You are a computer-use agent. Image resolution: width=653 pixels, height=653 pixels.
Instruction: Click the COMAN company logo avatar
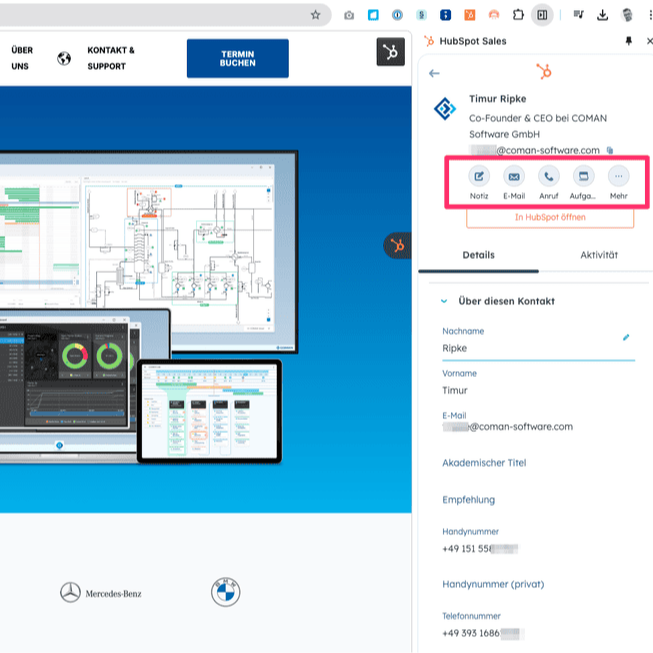click(x=445, y=109)
